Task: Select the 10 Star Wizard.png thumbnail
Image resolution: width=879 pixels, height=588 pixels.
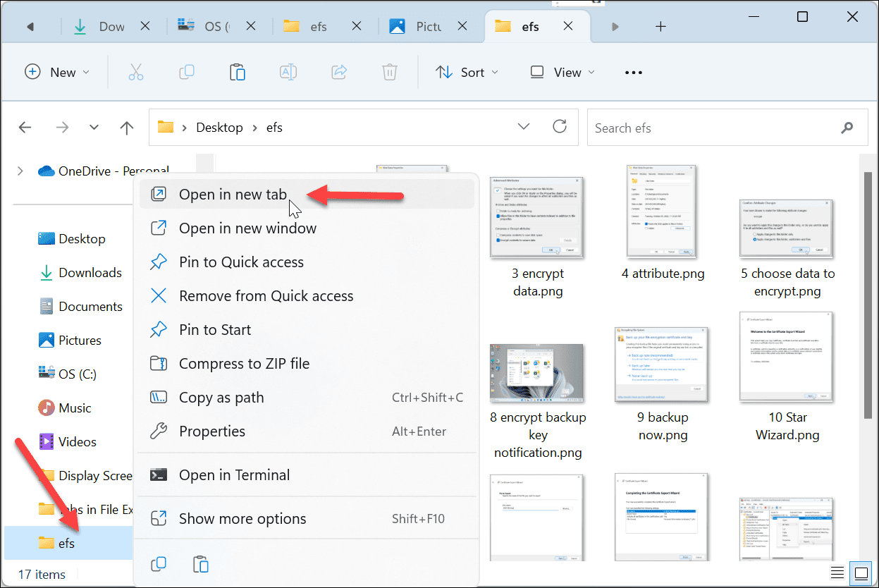Action: (x=787, y=358)
